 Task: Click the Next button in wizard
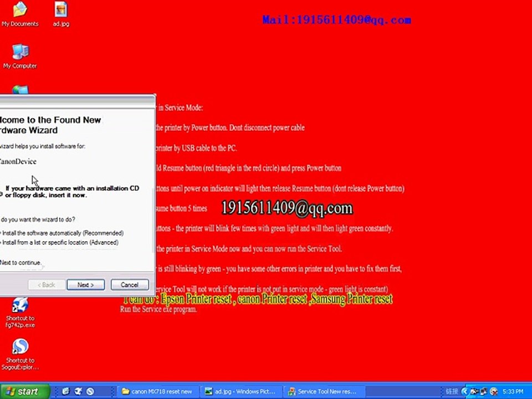pyautogui.click(x=85, y=285)
